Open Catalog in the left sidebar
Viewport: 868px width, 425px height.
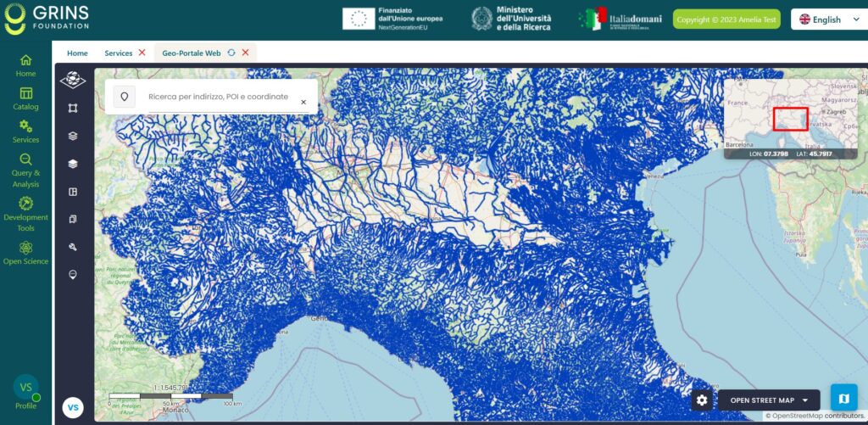(x=25, y=98)
